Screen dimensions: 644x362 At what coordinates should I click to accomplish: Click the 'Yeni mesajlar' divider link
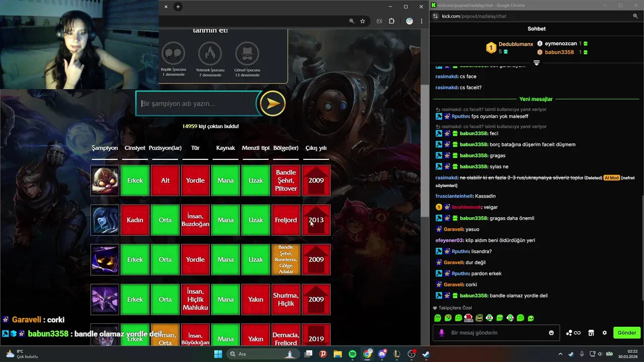coord(536,99)
